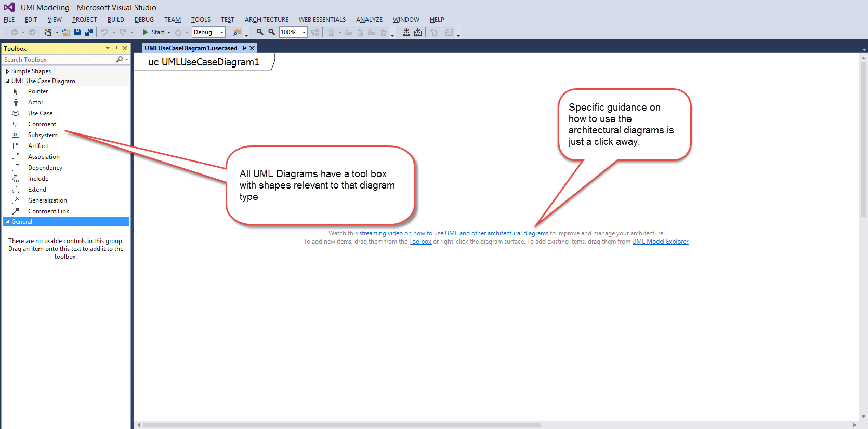
Task: Start debugging with the green Start button
Action: 154,32
